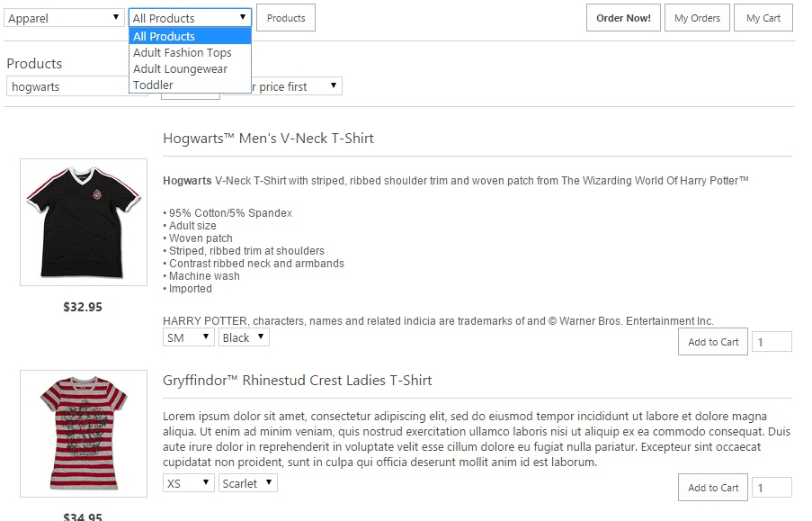The width and height of the screenshot is (812, 521).
Task: Open the Black color dropdown
Action: (x=244, y=337)
